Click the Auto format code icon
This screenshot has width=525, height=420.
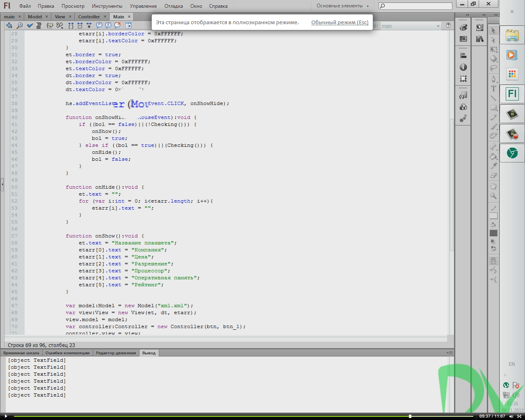coord(39,25)
